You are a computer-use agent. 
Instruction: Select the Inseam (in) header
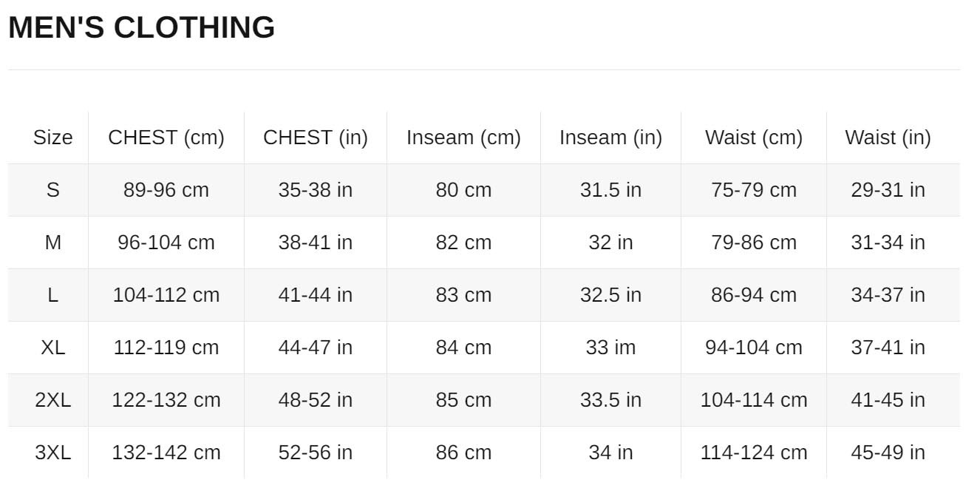[x=610, y=138]
